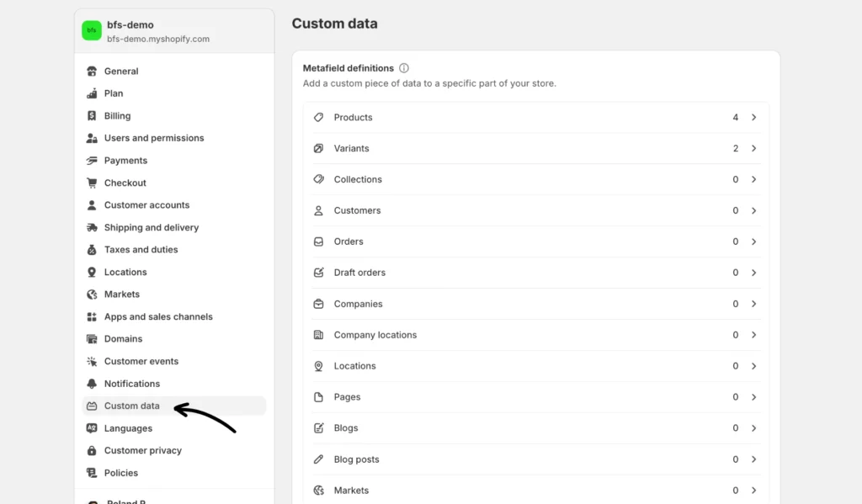
Task: Click the Checkout cart icon
Action: click(92, 183)
